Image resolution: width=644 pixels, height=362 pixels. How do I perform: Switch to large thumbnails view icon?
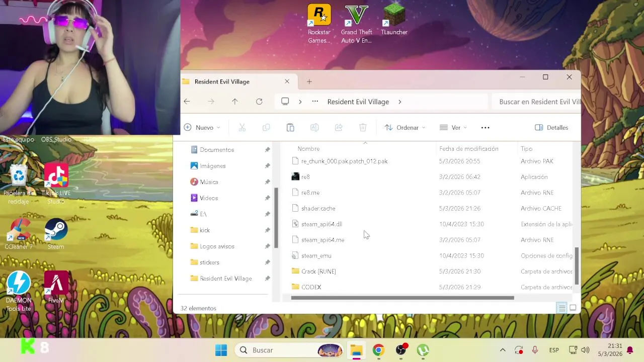(x=573, y=308)
